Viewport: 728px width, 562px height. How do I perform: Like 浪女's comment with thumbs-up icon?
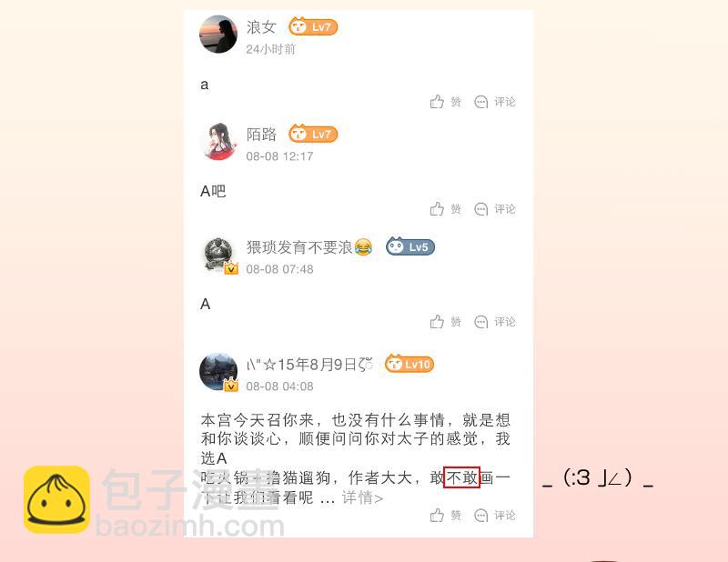point(445,102)
